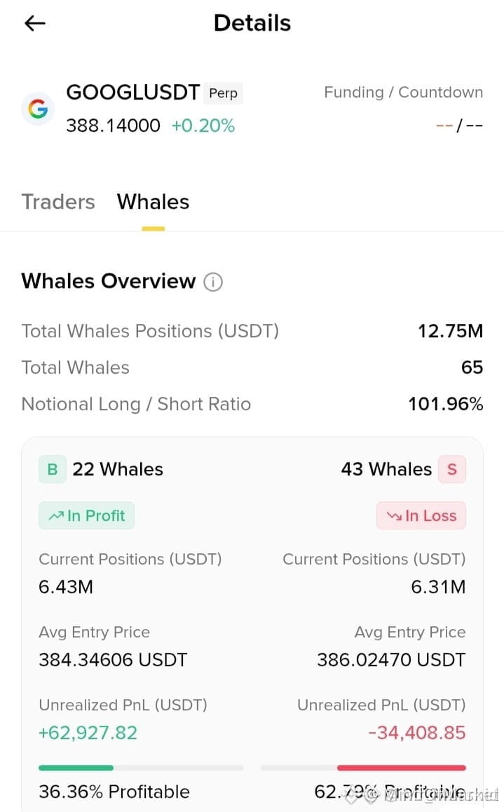This screenshot has width=504, height=812.
Task: Click the Google logo icon
Action: point(38,109)
